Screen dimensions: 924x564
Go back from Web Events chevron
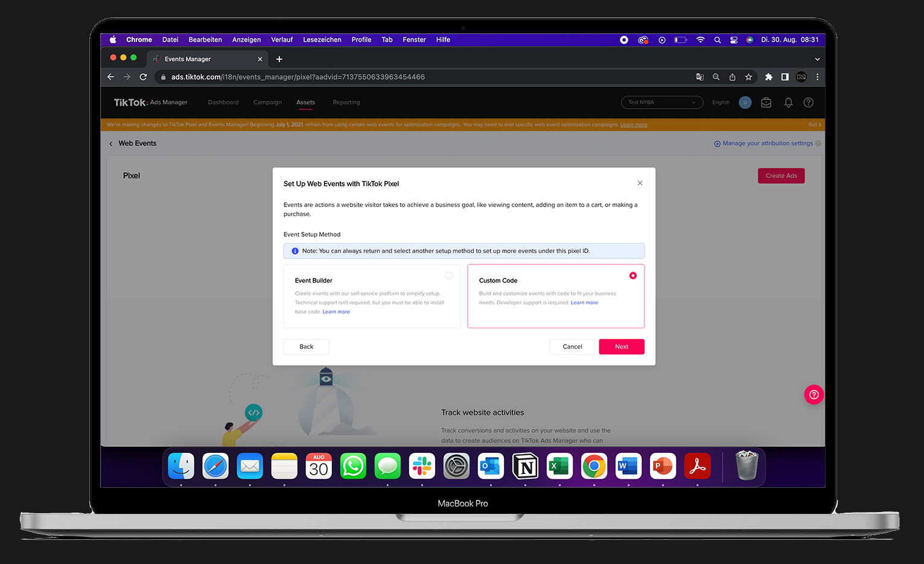pyautogui.click(x=110, y=144)
